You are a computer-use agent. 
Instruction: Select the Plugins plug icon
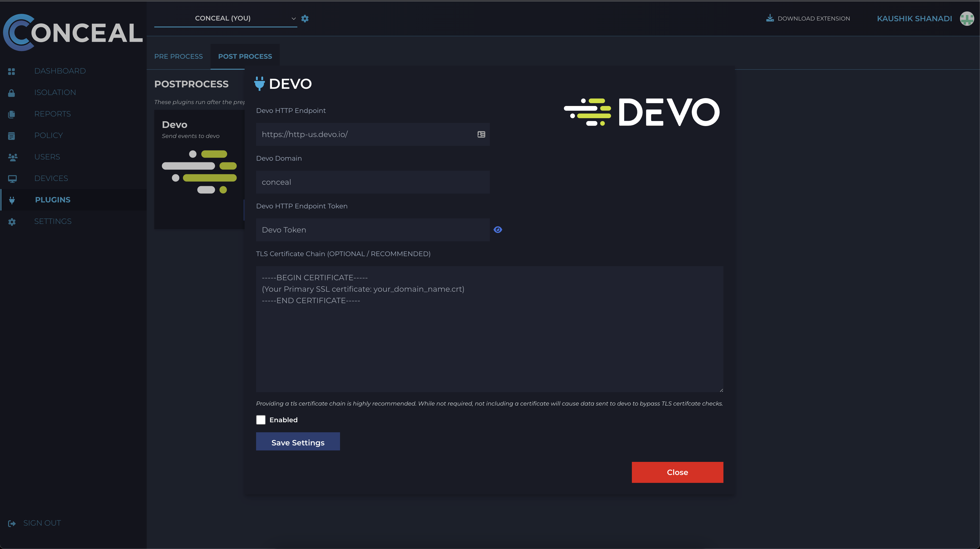click(12, 200)
